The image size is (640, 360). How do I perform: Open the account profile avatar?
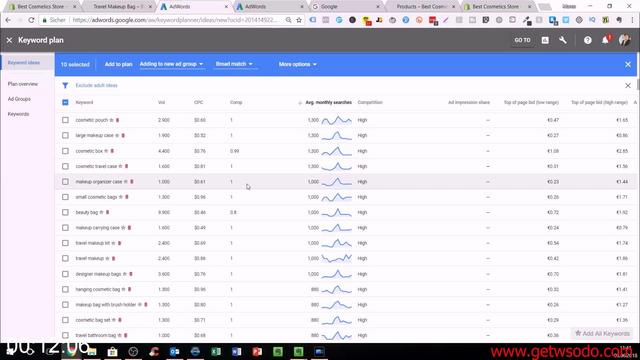(x=624, y=40)
